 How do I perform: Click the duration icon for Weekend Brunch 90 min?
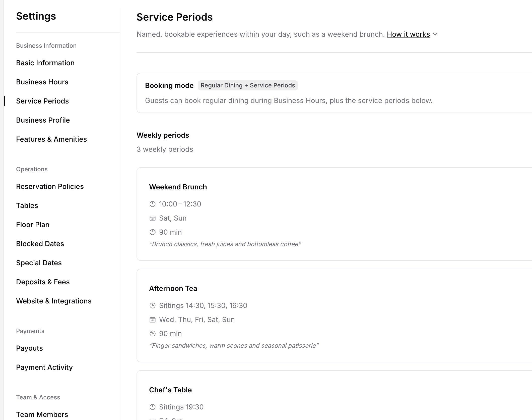[153, 232]
